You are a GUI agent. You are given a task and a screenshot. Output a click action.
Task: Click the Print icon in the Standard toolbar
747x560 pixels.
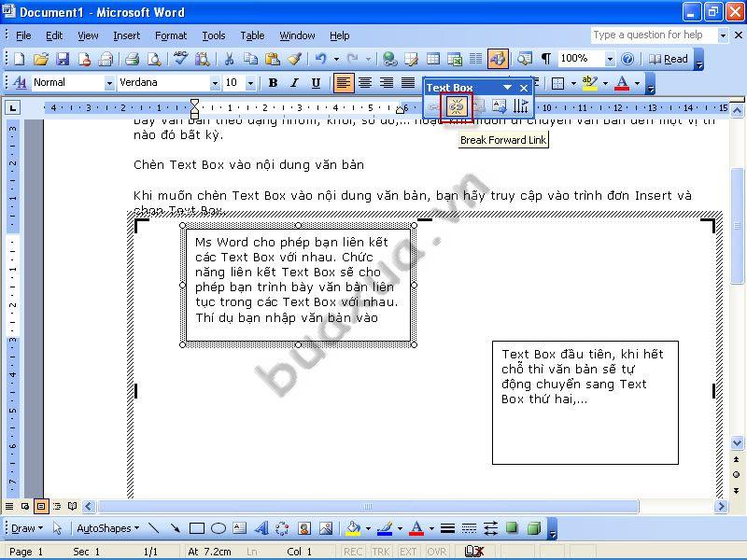132,59
